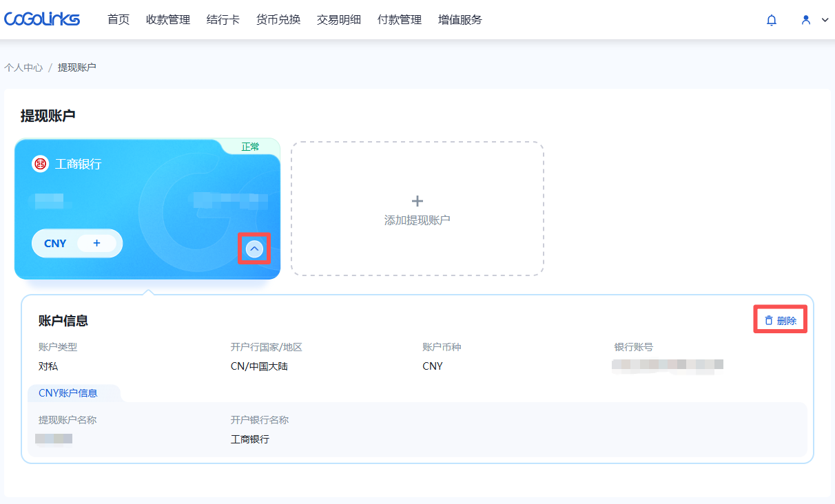Open the 首页 menu
The height and width of the screenshot is (504, 835).
tap(118, 20)
